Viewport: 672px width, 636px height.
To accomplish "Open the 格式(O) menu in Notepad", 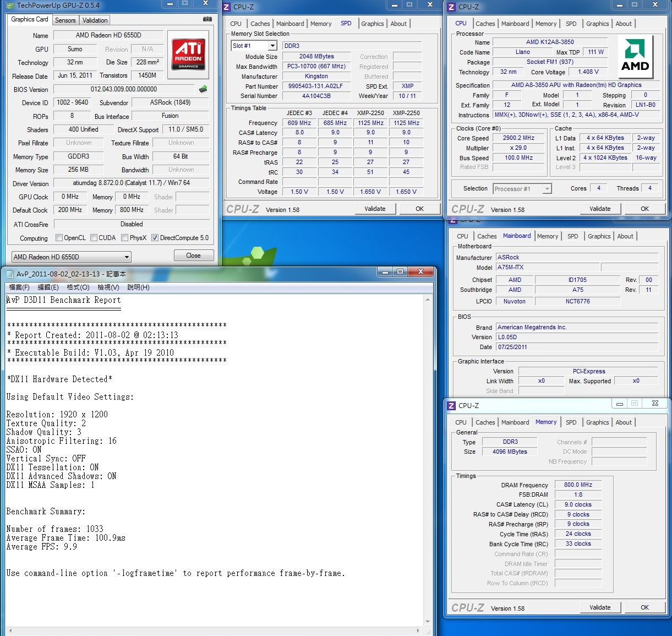I will coord(78,287).
